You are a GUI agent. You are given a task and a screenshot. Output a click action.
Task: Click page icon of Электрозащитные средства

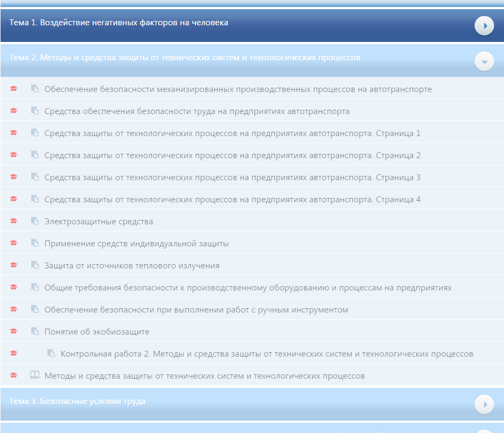(34, 221)
